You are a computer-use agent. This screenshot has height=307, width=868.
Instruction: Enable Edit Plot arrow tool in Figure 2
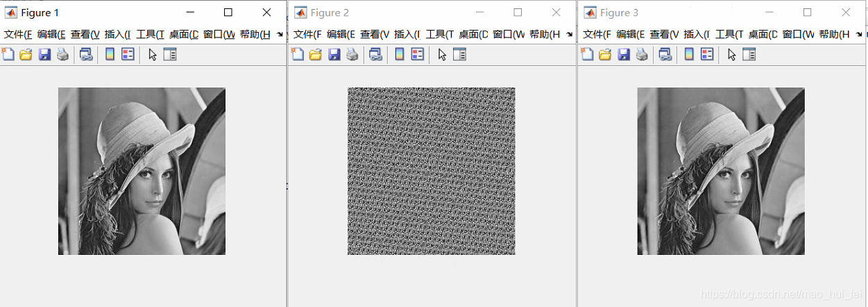442,54
